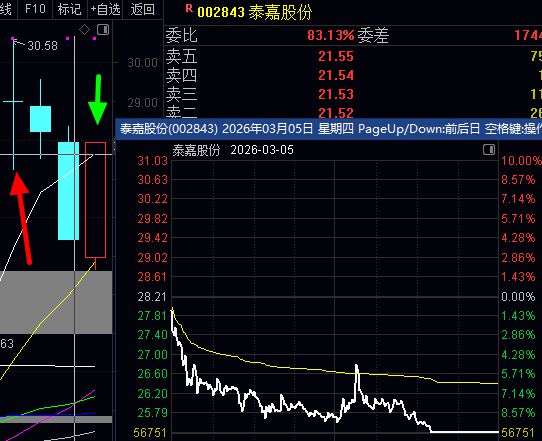Open the F10 company info tab
Screen dimensions: 542x441
35,9
